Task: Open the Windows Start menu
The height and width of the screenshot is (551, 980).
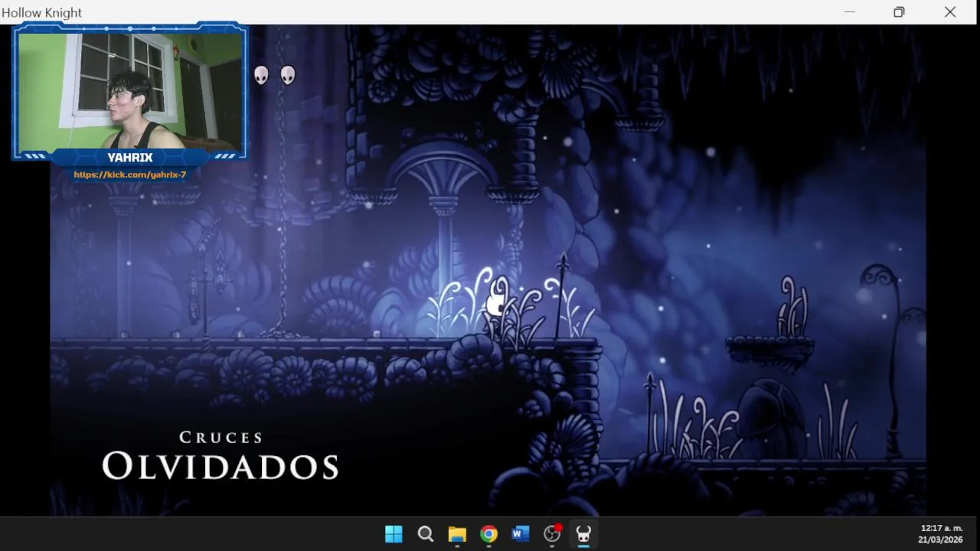Action: click(x=394, y=534)
